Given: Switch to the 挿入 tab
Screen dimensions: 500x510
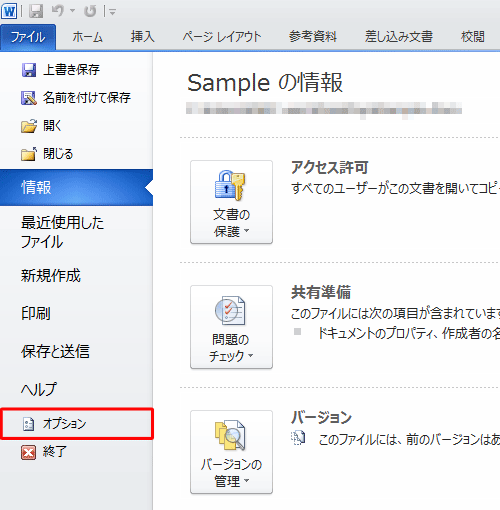Looking at the screenshot, I should (143, 37).
